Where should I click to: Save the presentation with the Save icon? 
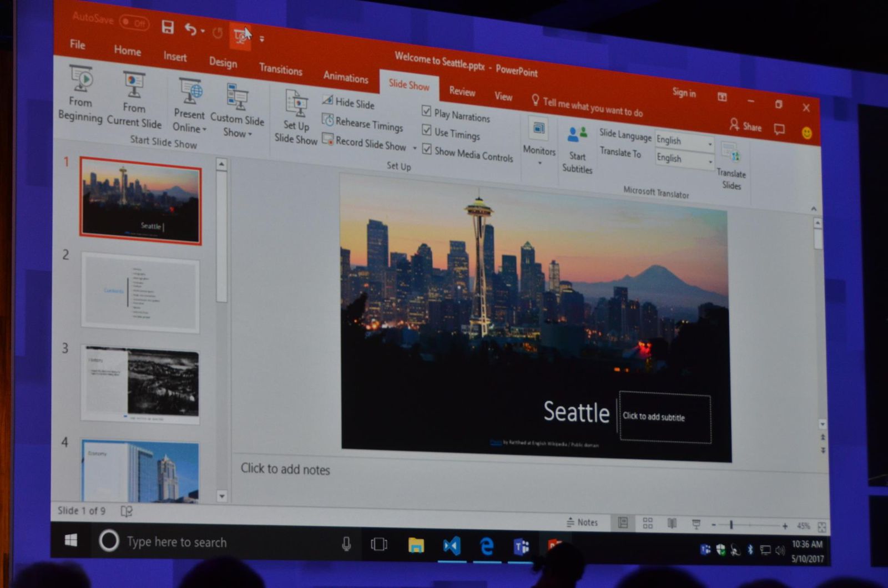tap(168, 27)
